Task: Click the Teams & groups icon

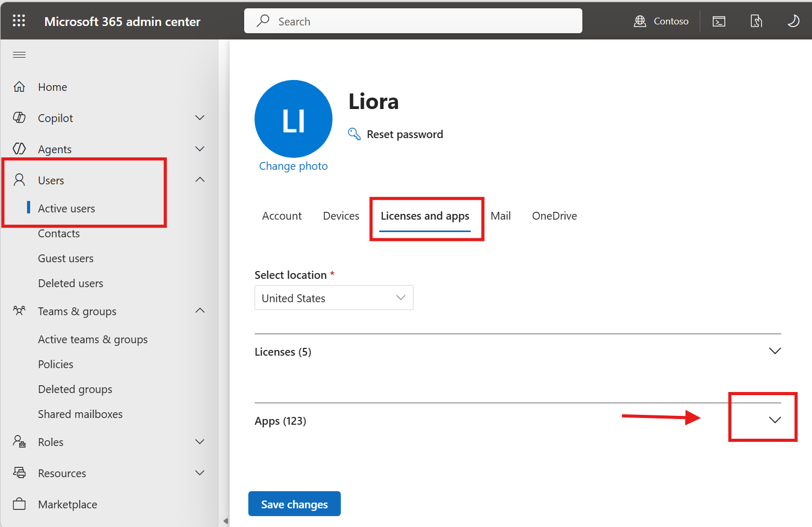Action: click(x=19, y=311)
